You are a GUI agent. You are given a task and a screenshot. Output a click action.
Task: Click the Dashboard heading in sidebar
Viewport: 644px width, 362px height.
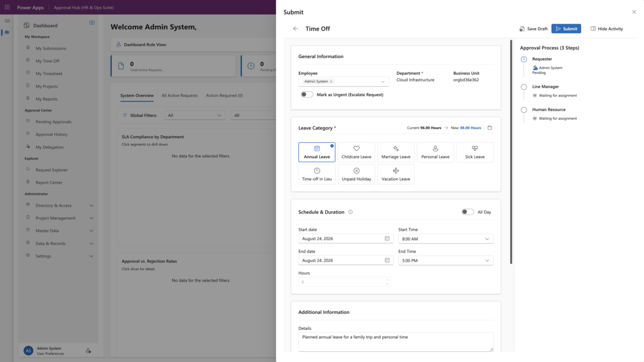pos(45,26)
